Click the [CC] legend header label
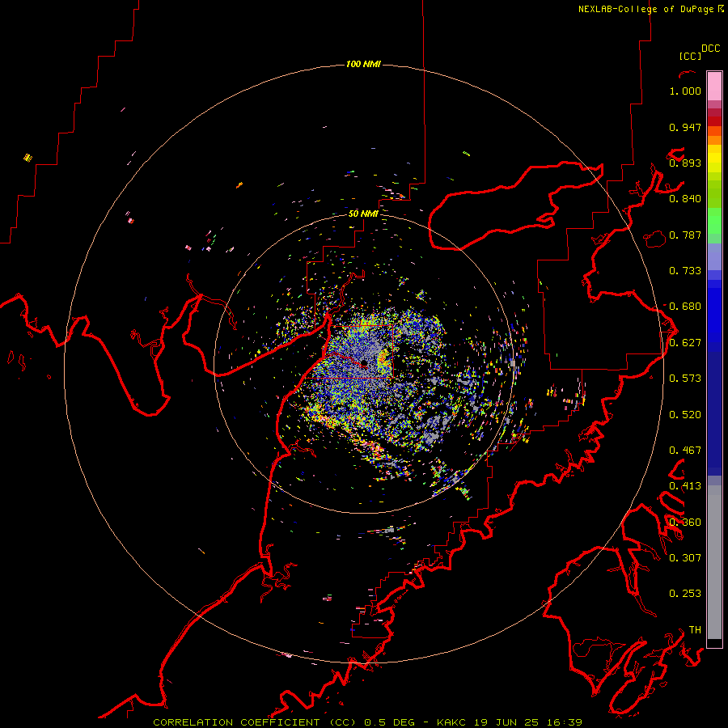This screenshot has height=728, width=728. click(x=690, y=56)
